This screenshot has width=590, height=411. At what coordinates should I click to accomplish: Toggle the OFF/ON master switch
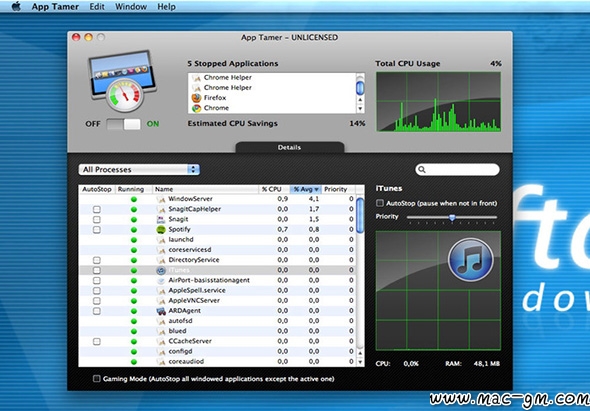point(123,124)
